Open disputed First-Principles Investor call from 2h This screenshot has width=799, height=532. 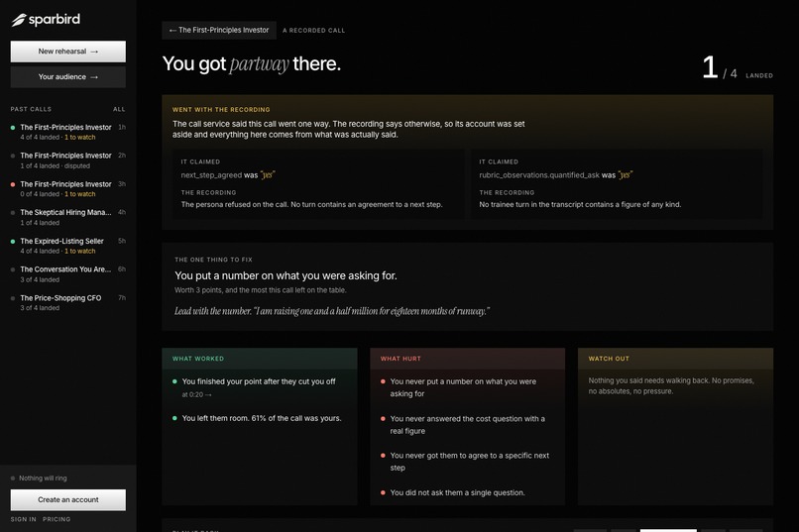click(67, 160)
